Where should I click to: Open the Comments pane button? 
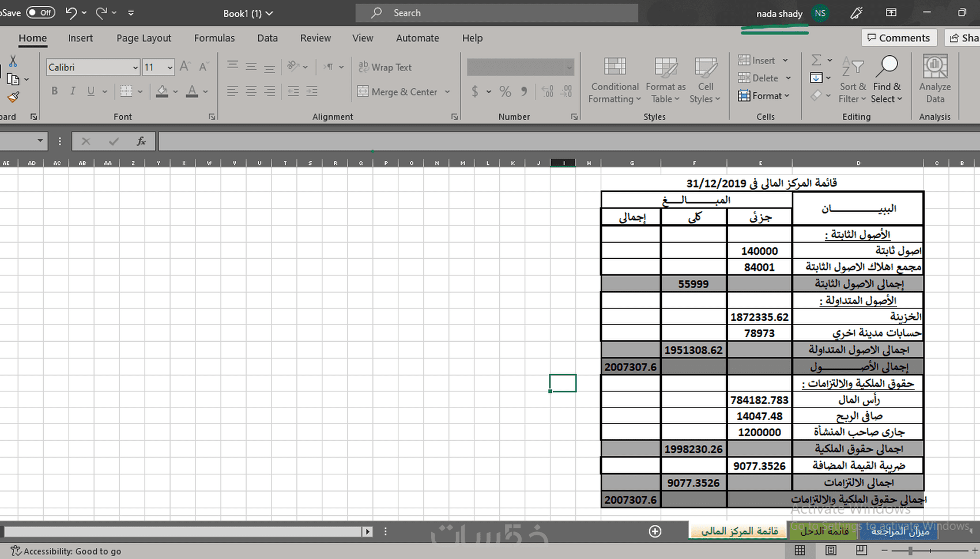[899, 38]
